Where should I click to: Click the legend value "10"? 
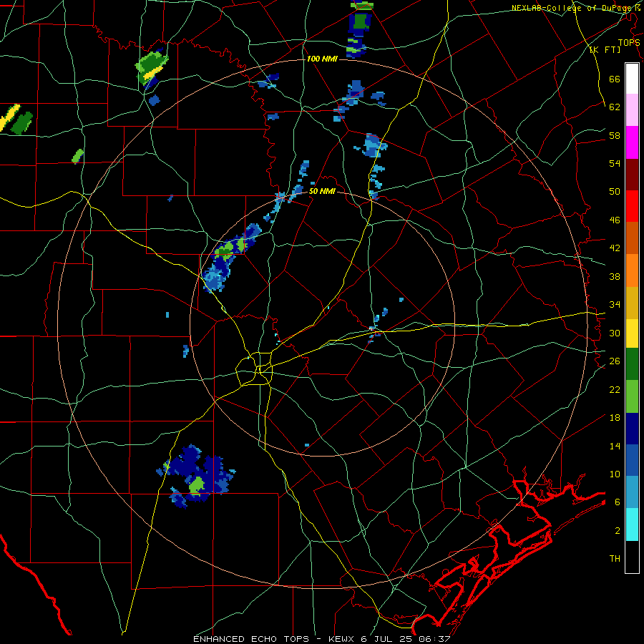tap(615, 474)
